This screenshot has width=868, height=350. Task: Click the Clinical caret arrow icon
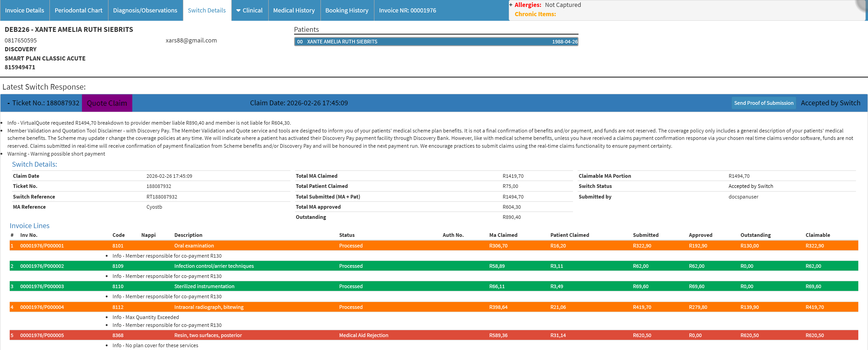pos(238,11)
